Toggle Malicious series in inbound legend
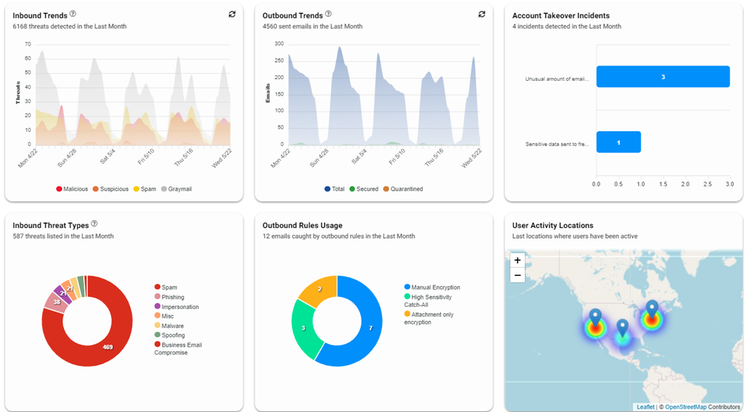750x412 pixels. [72, 189]
